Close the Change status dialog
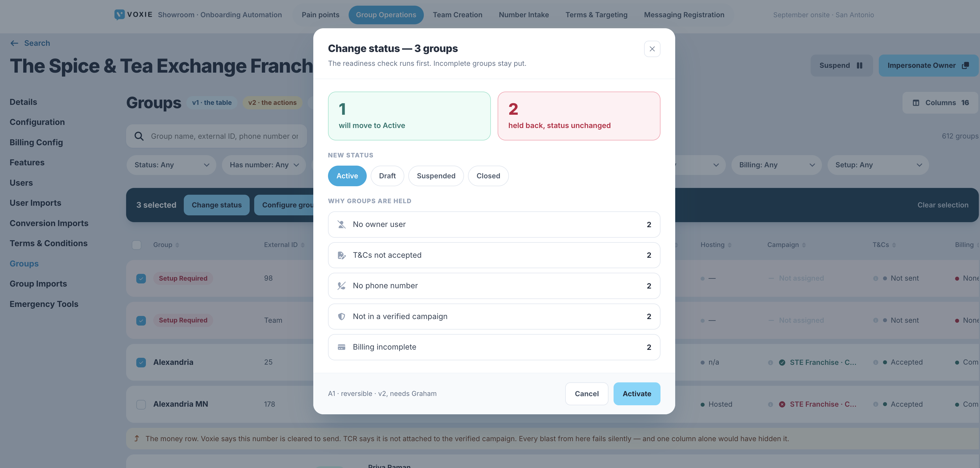The width and height of the screenshot is (980, 468). pyautogui.click(x=652, y=49)
